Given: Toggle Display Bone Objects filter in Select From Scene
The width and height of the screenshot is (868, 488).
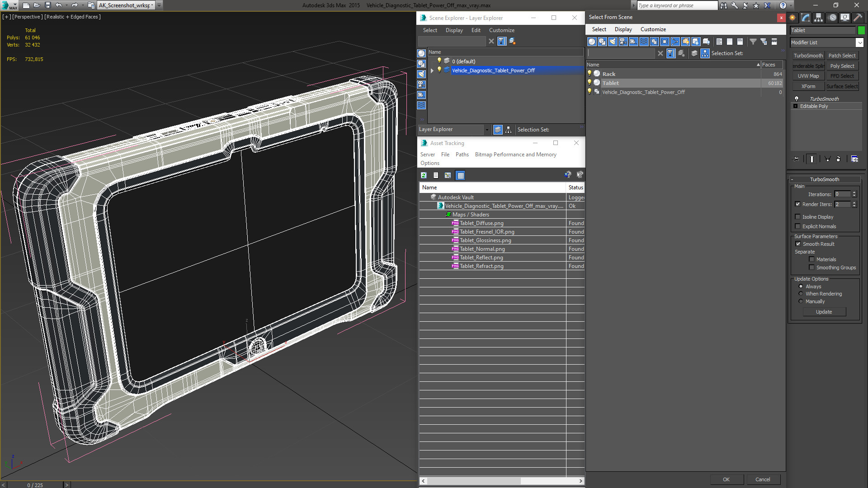Looking at the screenshot, I should pos(675,42).
